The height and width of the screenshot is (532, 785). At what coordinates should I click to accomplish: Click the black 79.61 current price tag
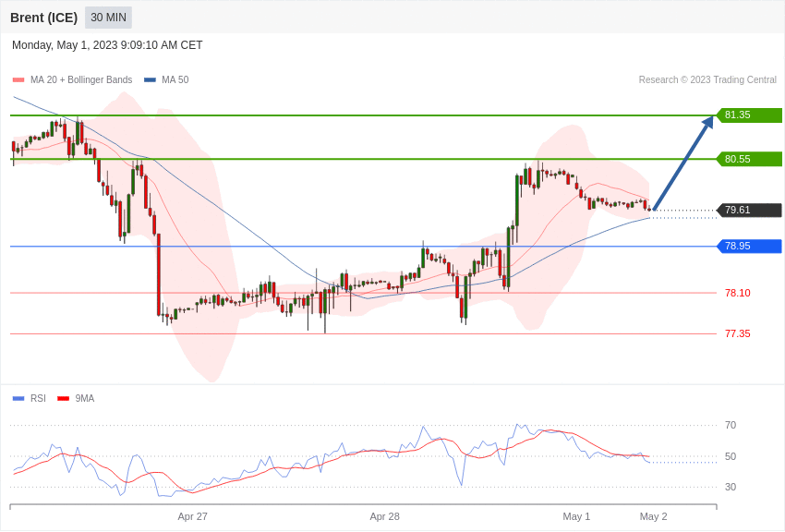coord(750,211)
